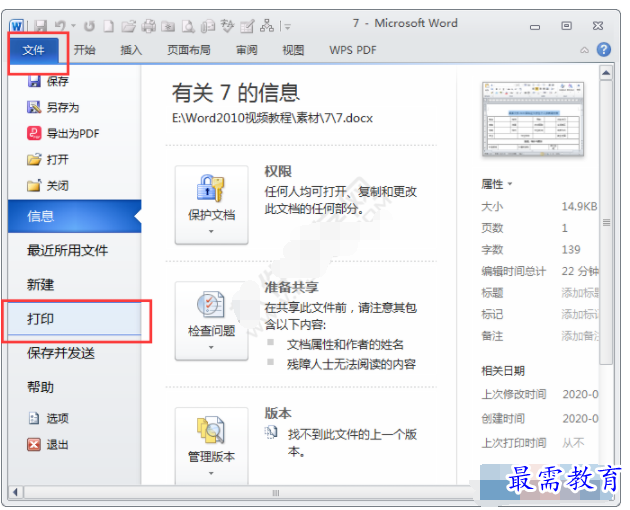630x510 pixels.
Task: Expand the 属性 properties dropdown
Action: pos(497,184)
